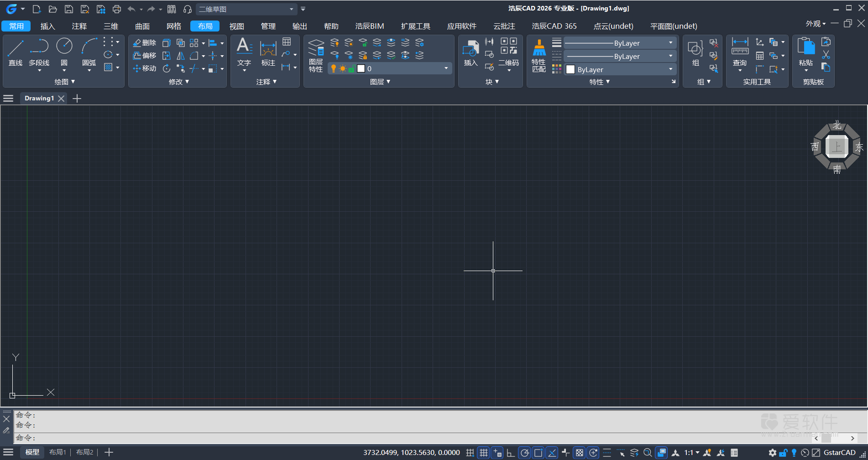Image resolution: width=868 pixels, height=460 pixels.
Task: Click the 查询 measure tool
Action: tap(740, 52)
